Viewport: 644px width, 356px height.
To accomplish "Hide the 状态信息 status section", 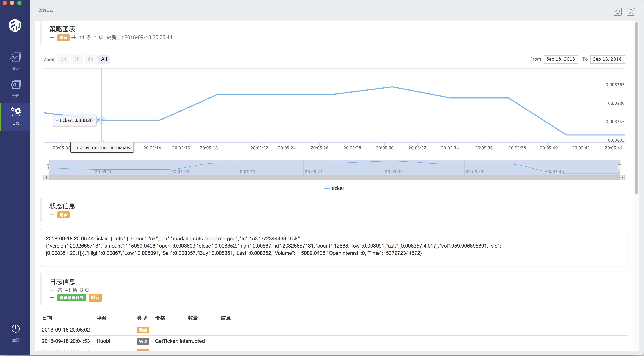I will pyautogui.click(x=63, y=215).
